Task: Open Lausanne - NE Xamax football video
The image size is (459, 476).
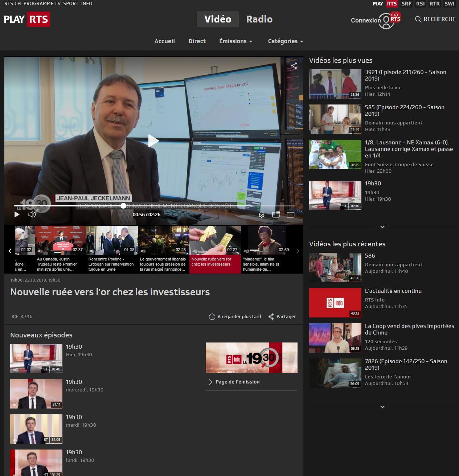Action: tap(382, 156)
